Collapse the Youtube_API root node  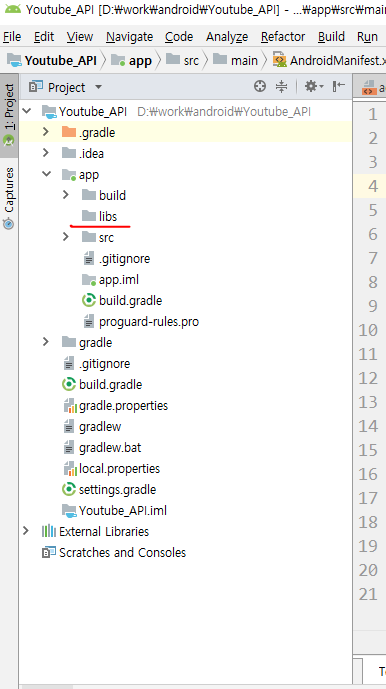(27, 111)
